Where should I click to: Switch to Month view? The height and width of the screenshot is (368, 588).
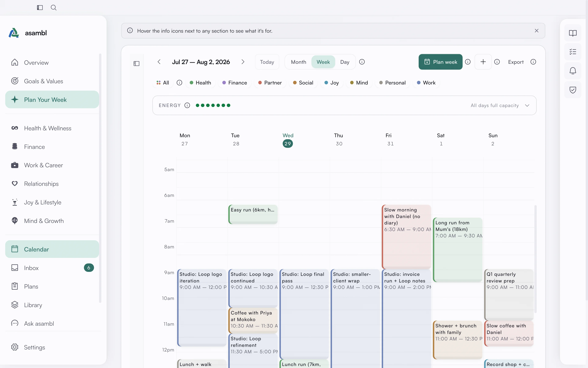(x=299, y=62)
